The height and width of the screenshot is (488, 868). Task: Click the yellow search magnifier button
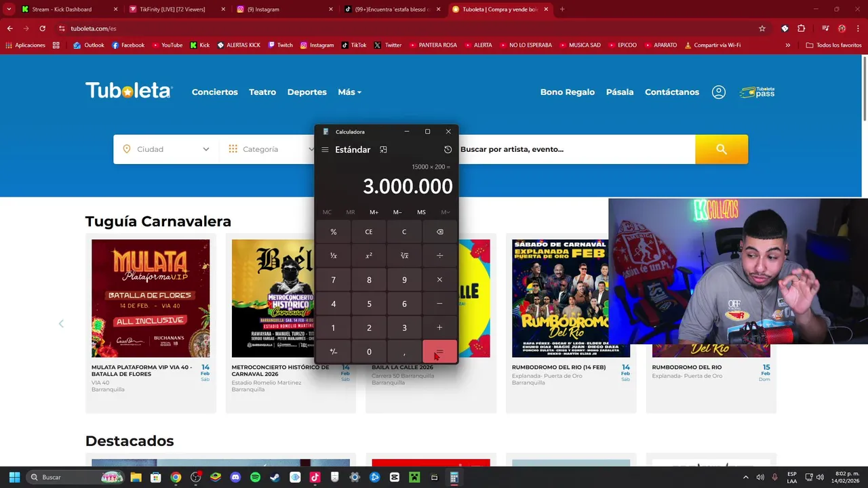coord(722,149)
